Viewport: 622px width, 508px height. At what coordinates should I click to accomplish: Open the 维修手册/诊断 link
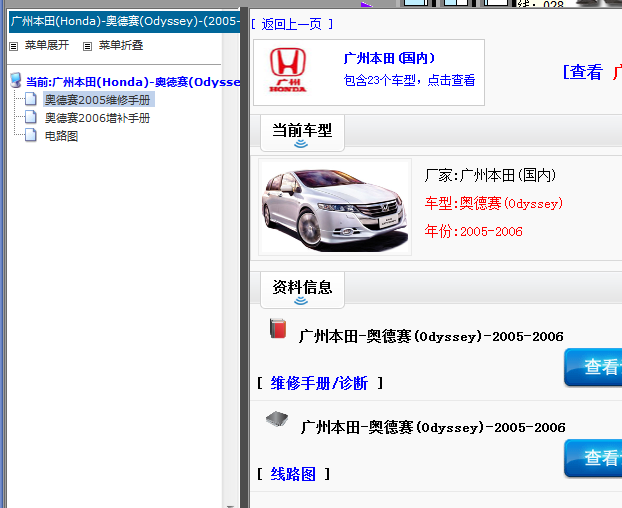[319, 383]
